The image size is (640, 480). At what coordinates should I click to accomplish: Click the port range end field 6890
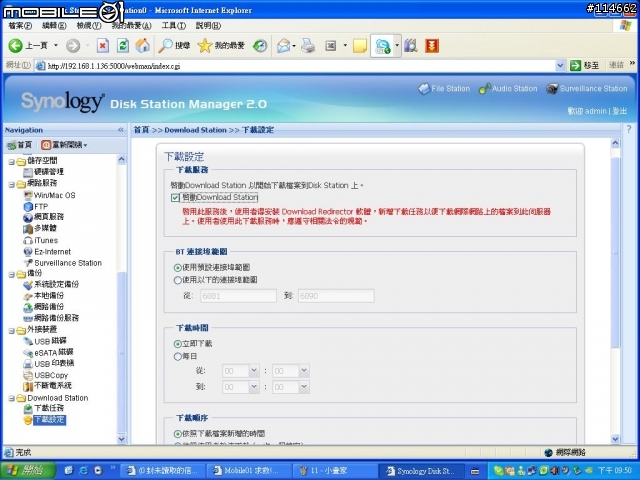point(336,296)
